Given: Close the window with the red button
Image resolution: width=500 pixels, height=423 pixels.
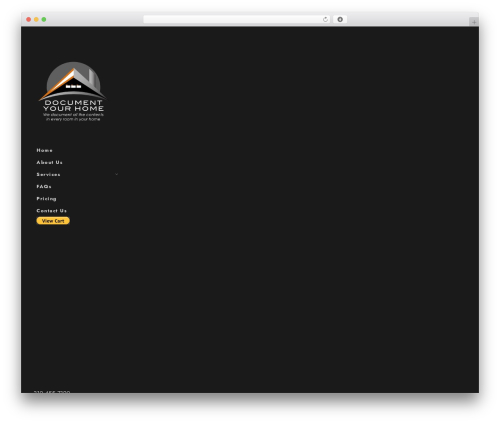Looking at the screenshot, I should pyautogui.click(x=29, y=19).
